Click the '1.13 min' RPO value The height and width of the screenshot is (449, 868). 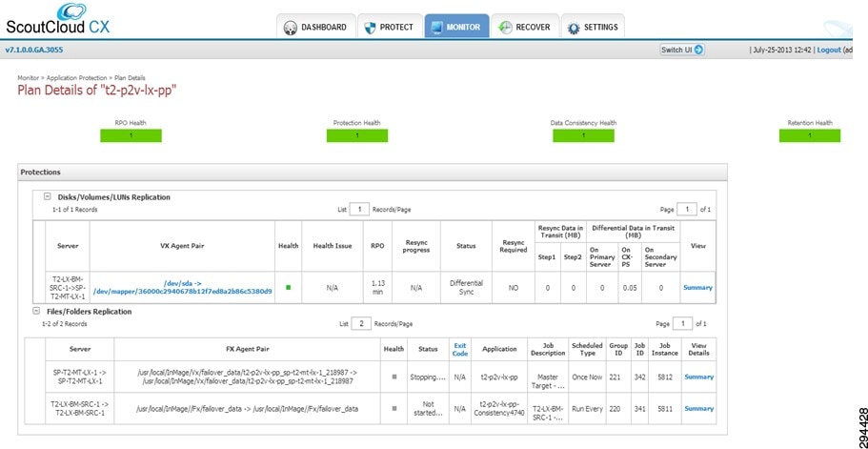point(377,287)
